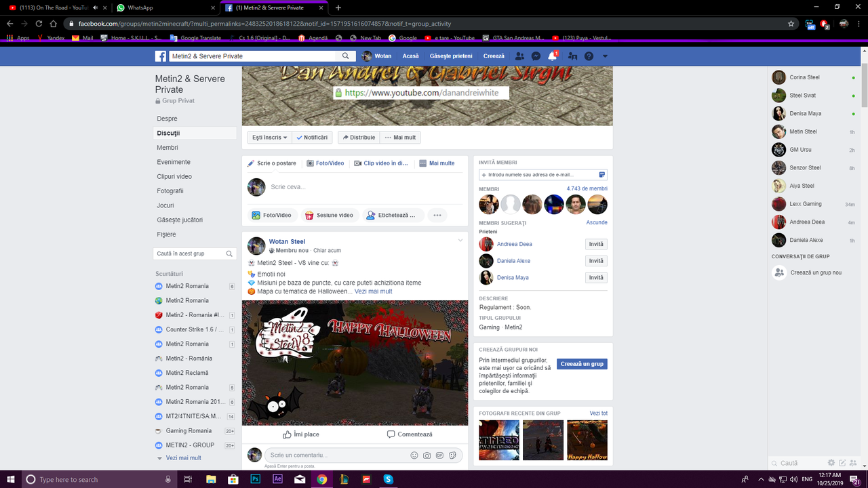Open Messenger from the top bar

point(535,56)
